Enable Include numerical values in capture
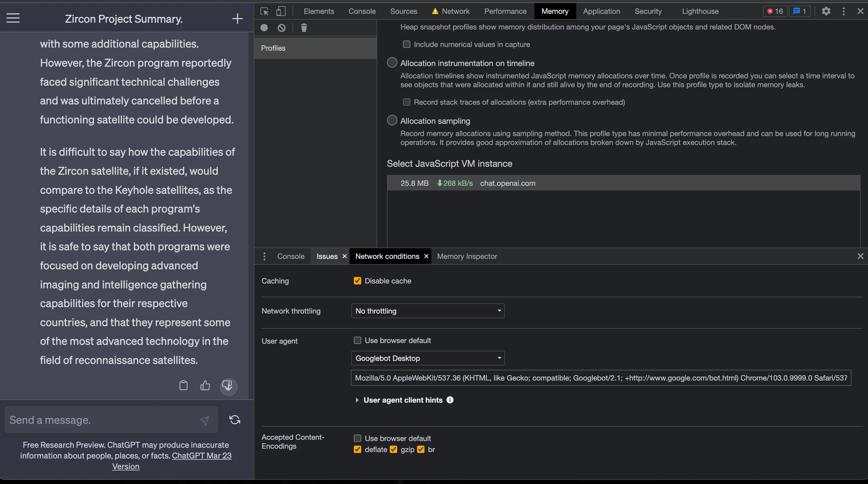The width and height of the screenshot is (868, 484). click(406, 44)
